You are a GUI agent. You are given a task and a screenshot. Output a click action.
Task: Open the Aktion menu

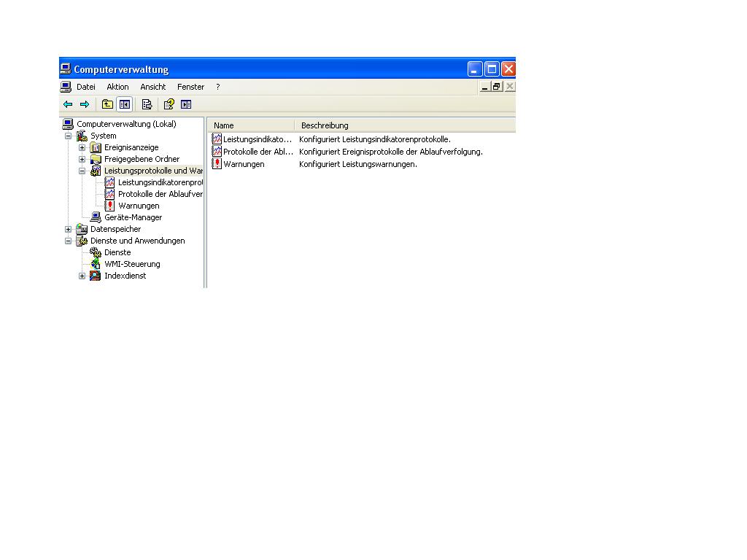(117, 87)
